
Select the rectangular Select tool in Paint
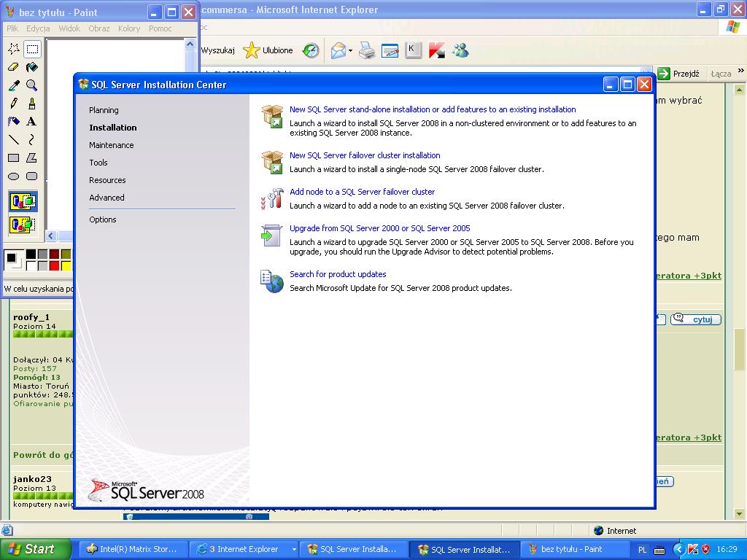(x=32, y=49)
